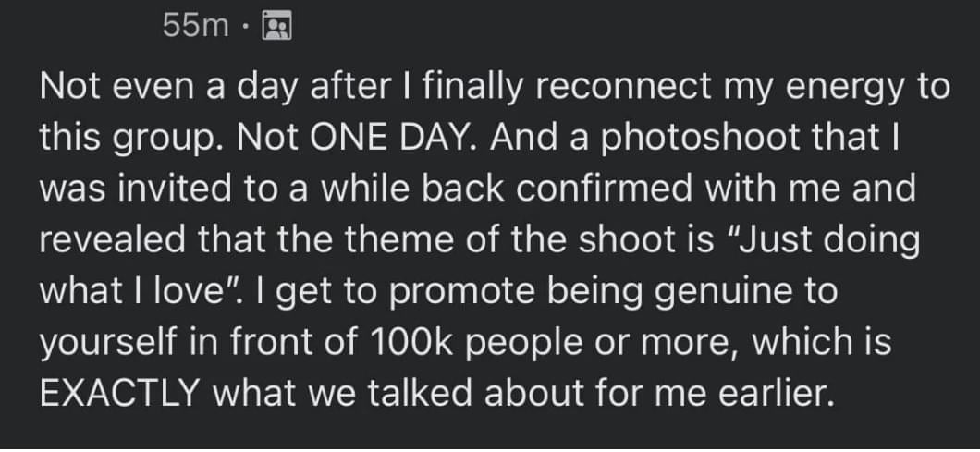Open the 55m post timestamp
Screen dimensions: 980x452
tap(196, 26)
